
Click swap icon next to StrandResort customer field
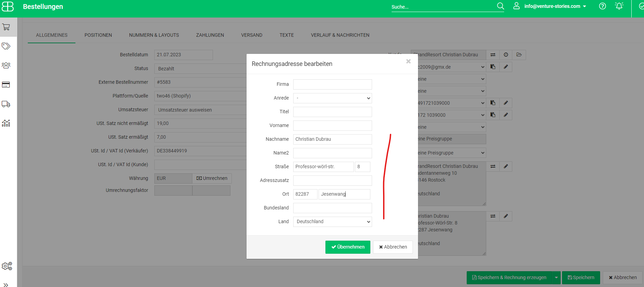(x=493, y=55)
